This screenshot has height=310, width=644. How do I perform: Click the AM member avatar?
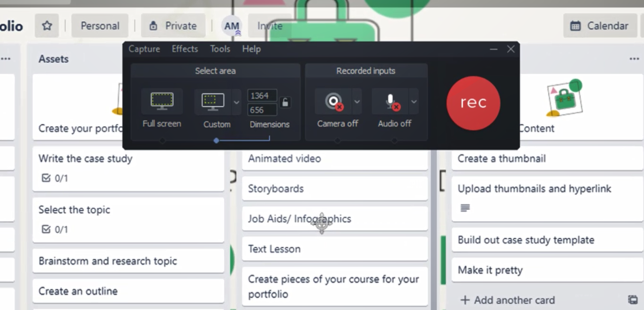pyautogui.click(x=231, y=26)
